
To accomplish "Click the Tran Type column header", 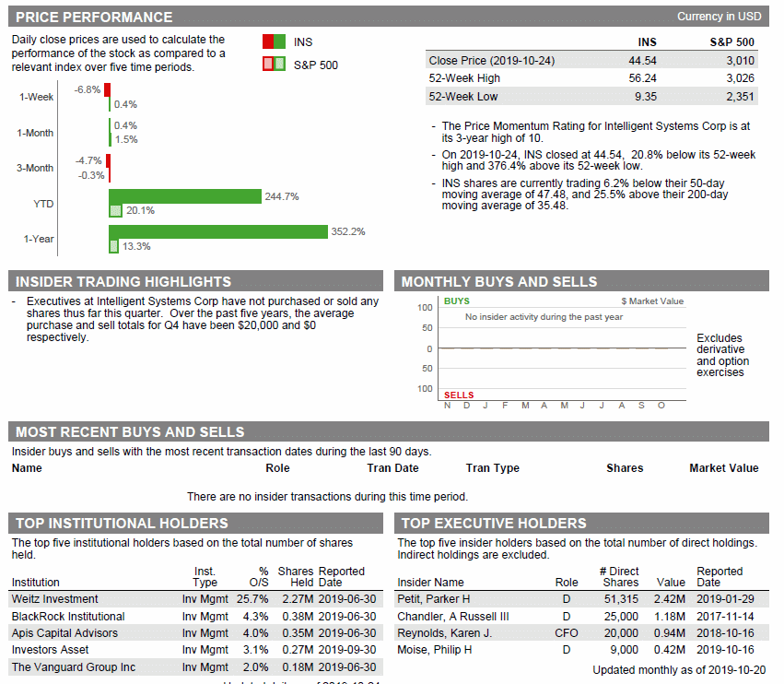I will 493,468.
